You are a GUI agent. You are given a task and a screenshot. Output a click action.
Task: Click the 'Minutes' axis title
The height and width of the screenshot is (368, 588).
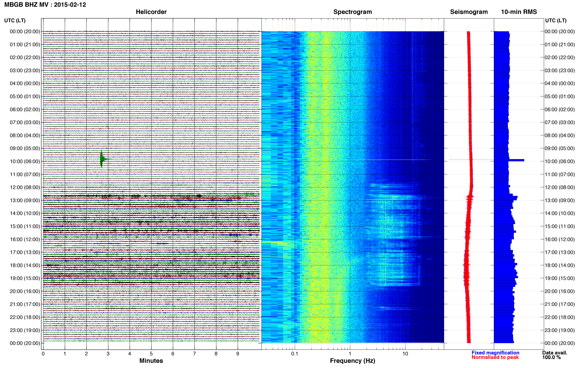point(151,361)
